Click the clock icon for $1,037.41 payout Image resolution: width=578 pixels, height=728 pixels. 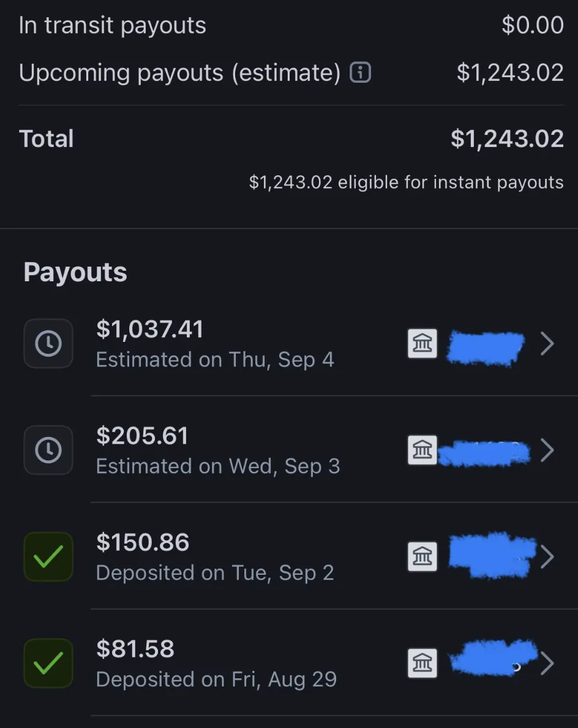[x=48, y=344]
